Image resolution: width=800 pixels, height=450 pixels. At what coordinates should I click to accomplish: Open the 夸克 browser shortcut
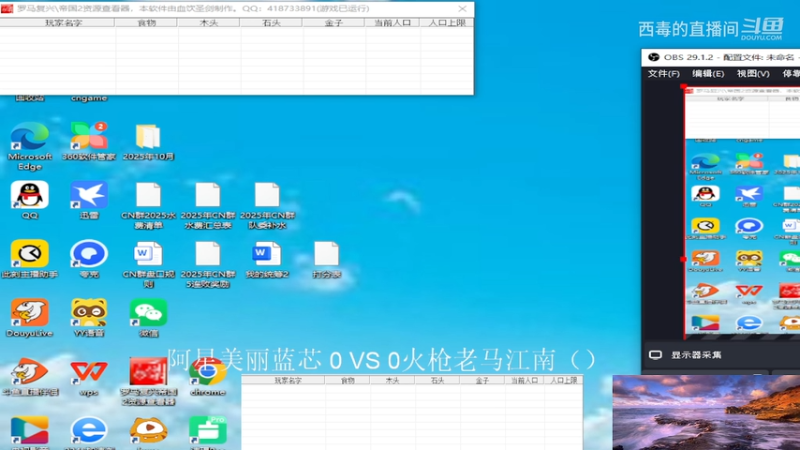tap(89, 259)
